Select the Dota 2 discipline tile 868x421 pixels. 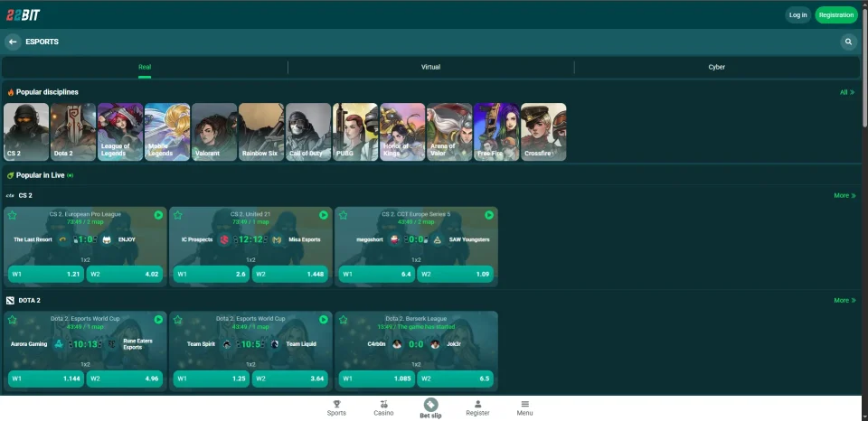coord(73,132)
